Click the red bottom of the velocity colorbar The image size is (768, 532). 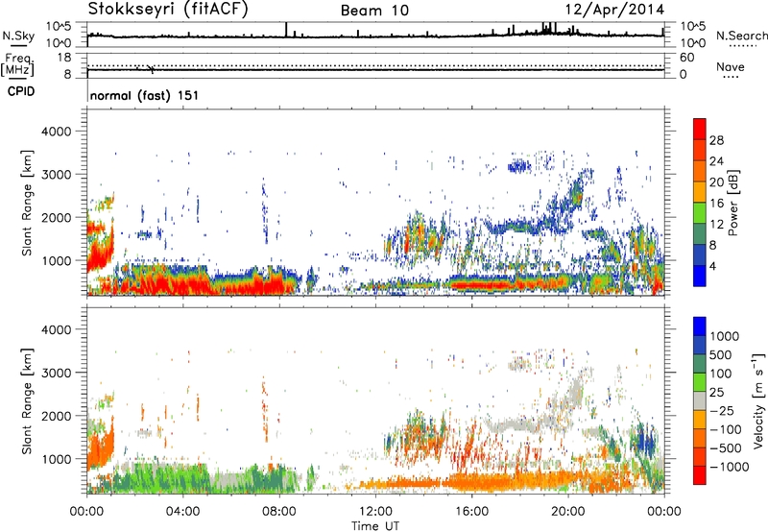pos(700,475)
